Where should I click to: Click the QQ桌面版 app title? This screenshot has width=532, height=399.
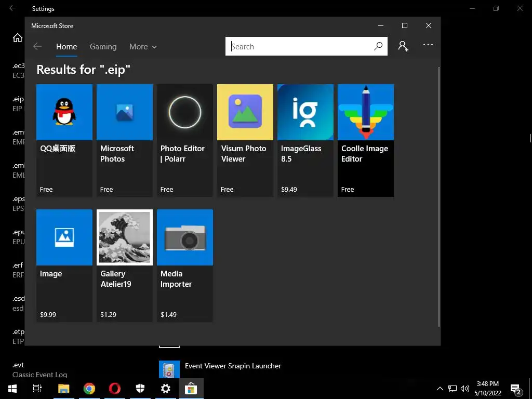point(58,148)
